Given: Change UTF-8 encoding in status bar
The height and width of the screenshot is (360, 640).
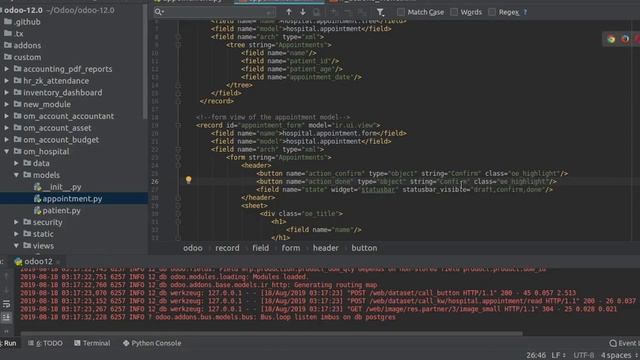Looking at the screenshot, I should coord(584,355).
